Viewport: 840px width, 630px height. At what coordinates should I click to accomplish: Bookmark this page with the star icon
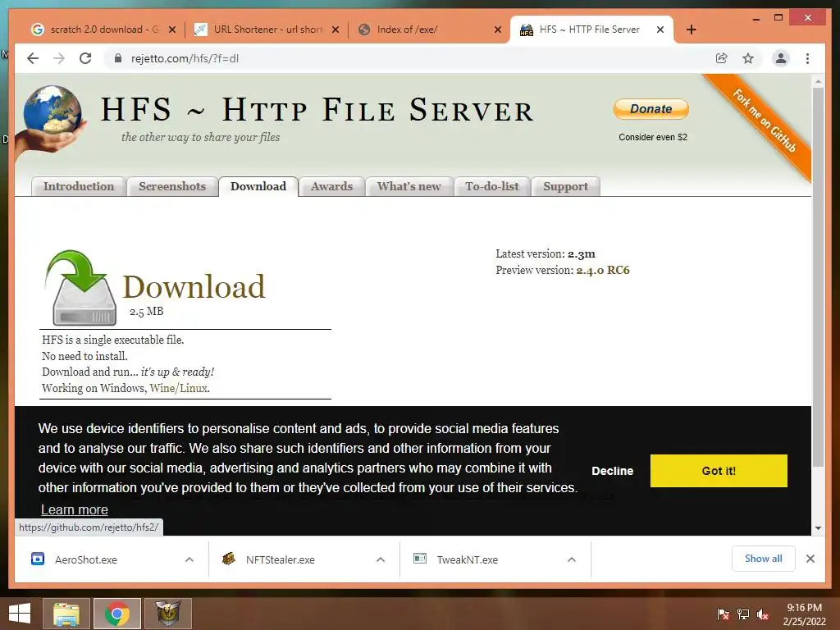pos(748,58)
